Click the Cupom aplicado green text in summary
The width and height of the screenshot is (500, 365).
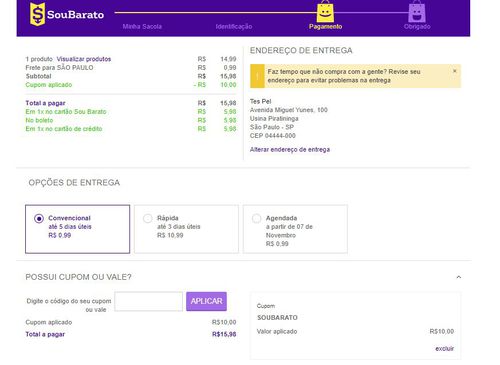pos(49,85)
